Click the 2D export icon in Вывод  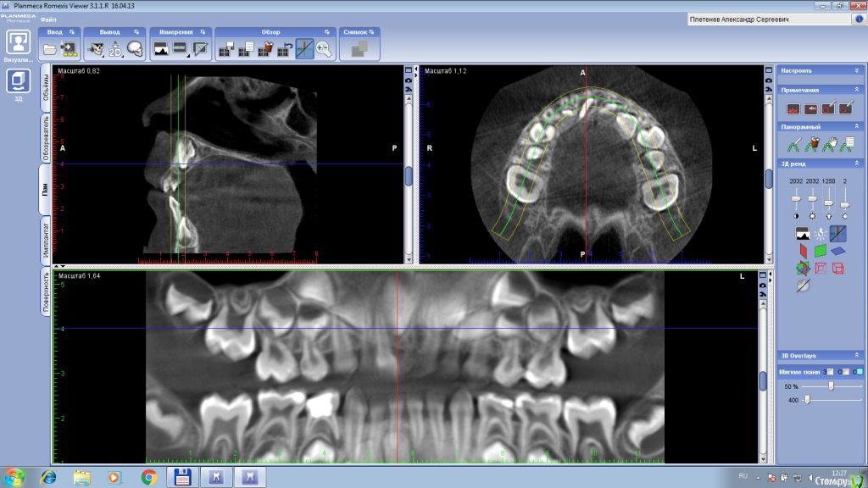point(115,50)
